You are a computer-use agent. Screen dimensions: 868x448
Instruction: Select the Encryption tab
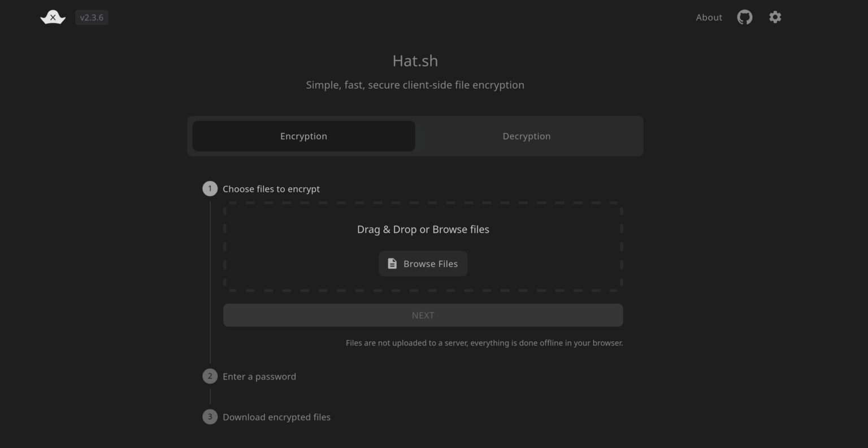click(303, 136)
